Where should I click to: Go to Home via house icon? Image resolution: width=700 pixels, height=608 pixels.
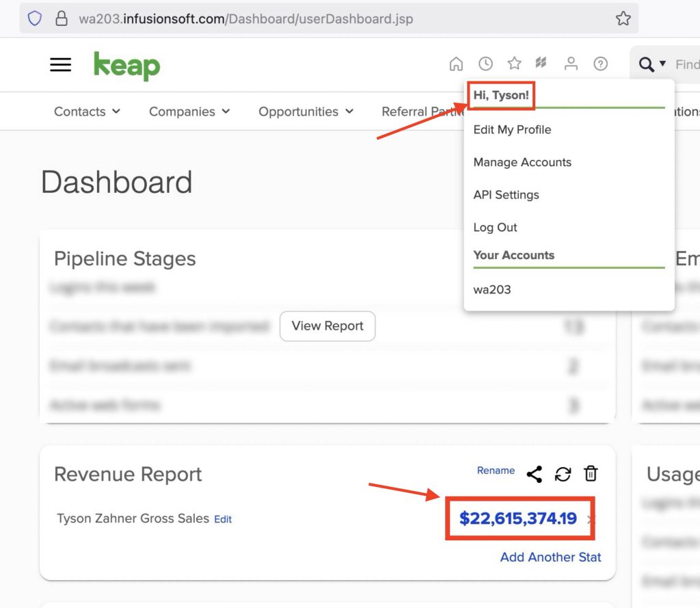coord(456,64)
